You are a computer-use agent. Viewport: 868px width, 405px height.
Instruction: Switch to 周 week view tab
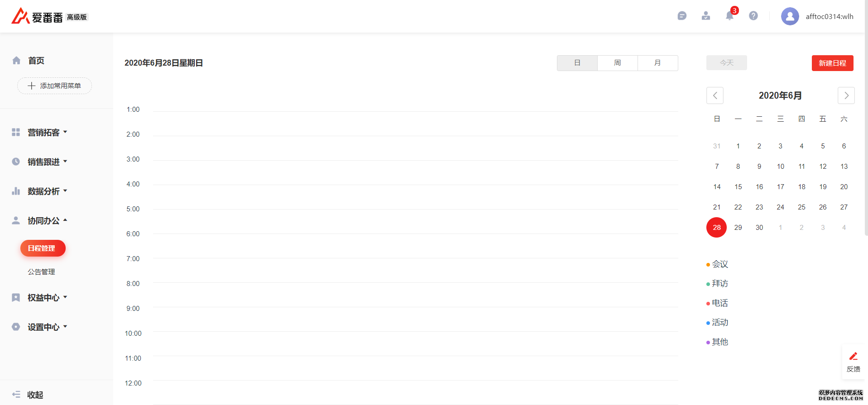618,63
